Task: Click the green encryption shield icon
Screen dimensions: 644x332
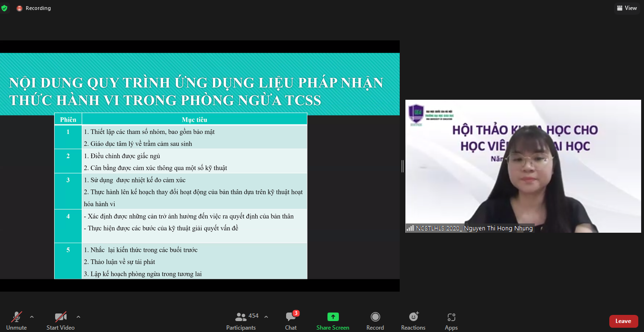Action: point(4,8)
